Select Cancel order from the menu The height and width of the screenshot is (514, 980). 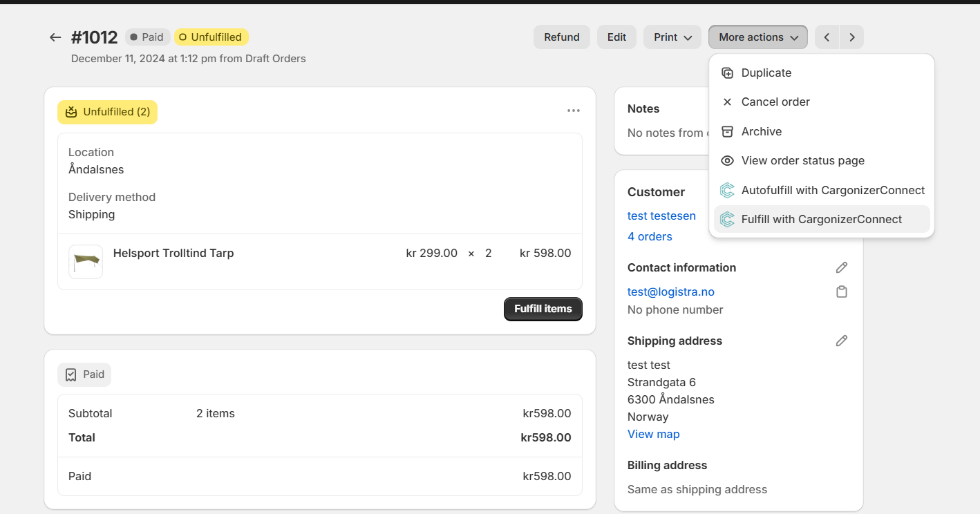(x=775, y=102)
